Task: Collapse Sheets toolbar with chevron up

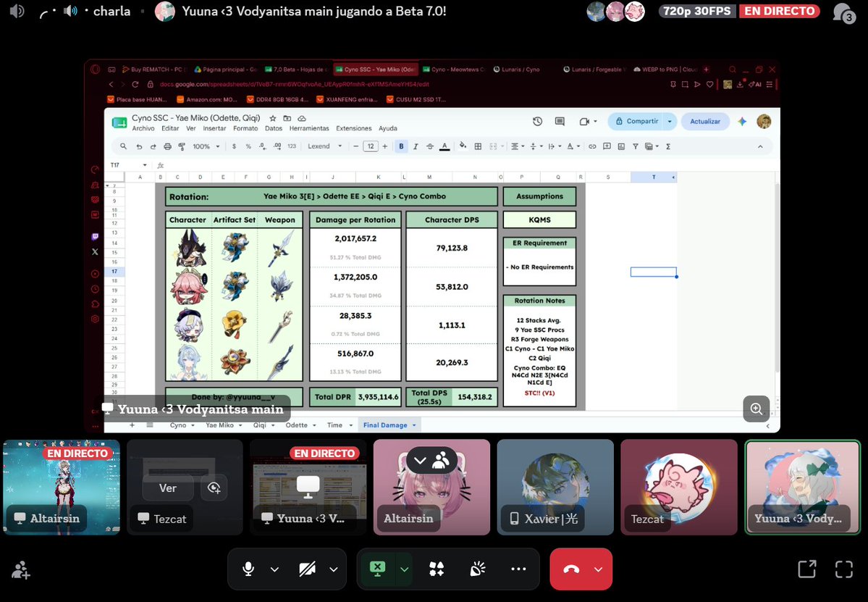Action: [760, 146]
